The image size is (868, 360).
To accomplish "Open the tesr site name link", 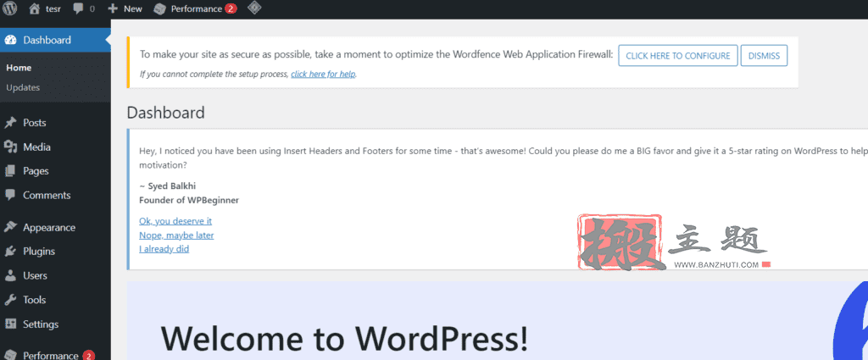I will pyautogui.click(x=53, y=8).
